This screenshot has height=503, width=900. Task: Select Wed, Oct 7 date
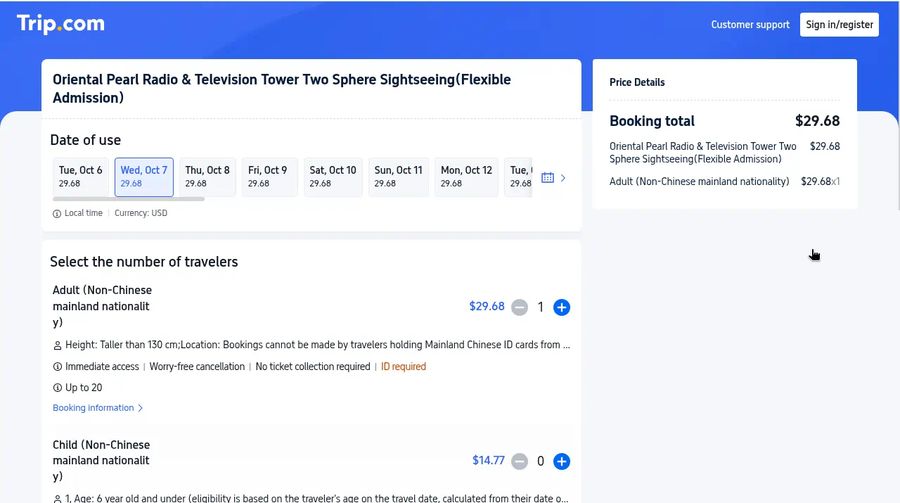pyautogui.click(x=144, y=177)
